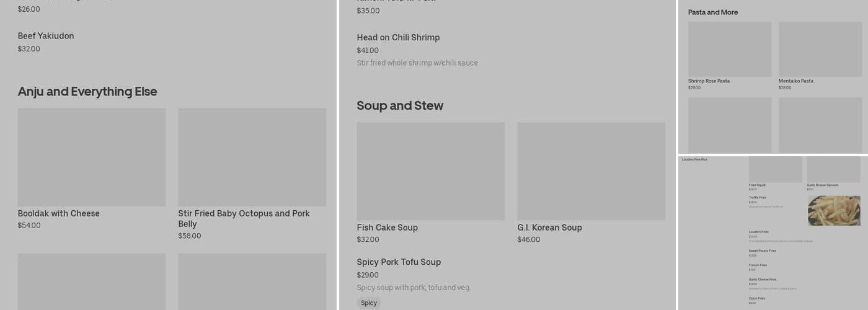Open the Garlic Cheese Fries entry

762,280
